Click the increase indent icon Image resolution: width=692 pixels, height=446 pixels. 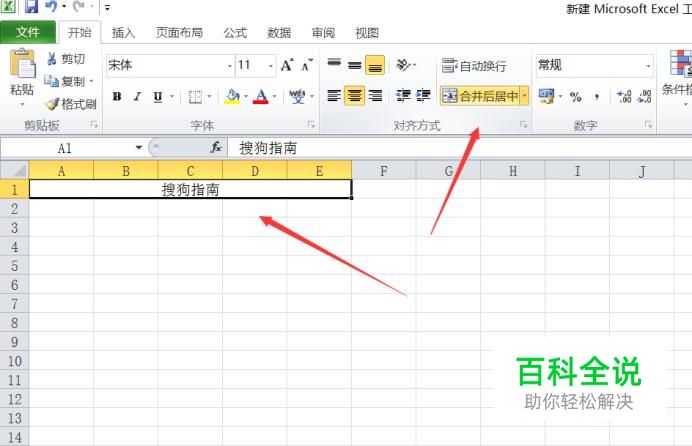pyautogui.click(x=423, y=95)
